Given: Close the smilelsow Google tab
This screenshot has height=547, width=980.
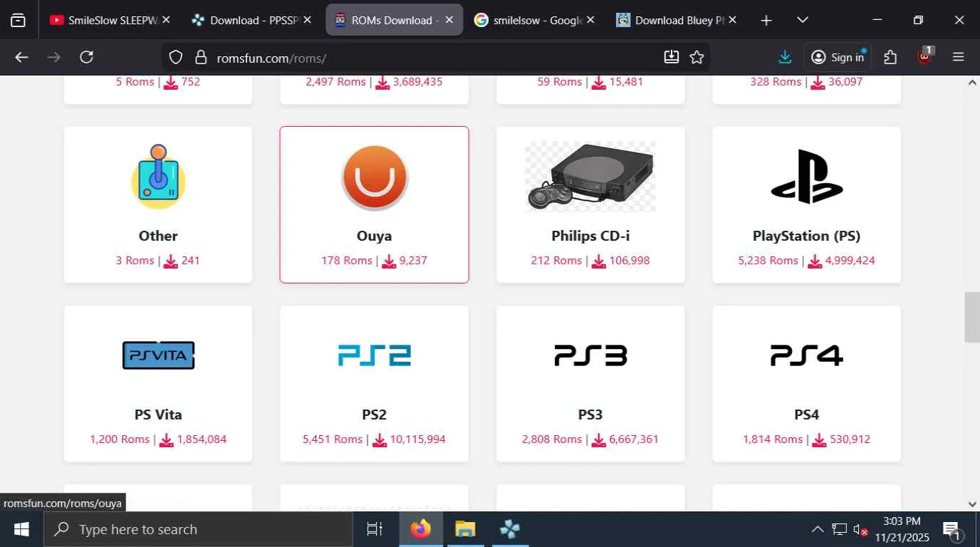Looking at the screenshot, I should tap(591, 20).
